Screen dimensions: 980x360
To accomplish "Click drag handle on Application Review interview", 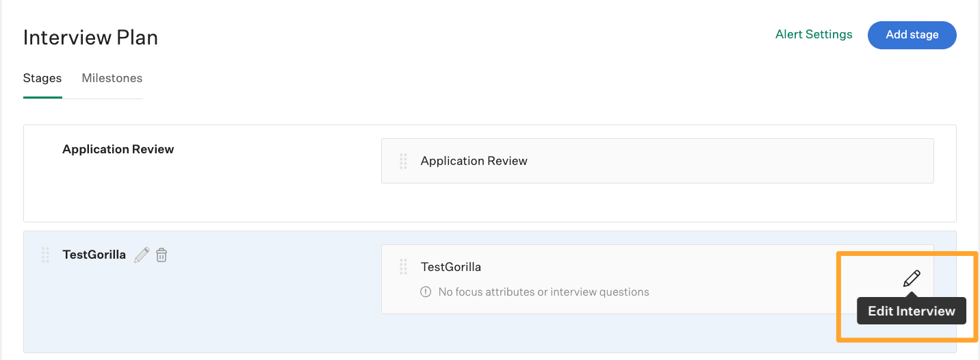I will click(x=403, y=162).
